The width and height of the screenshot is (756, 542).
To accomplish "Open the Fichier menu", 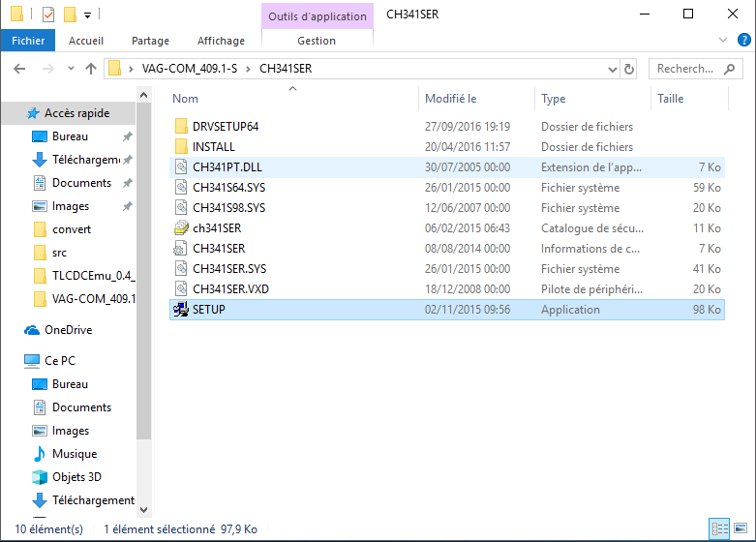I will pyautogui.click(x=28, y=41).
